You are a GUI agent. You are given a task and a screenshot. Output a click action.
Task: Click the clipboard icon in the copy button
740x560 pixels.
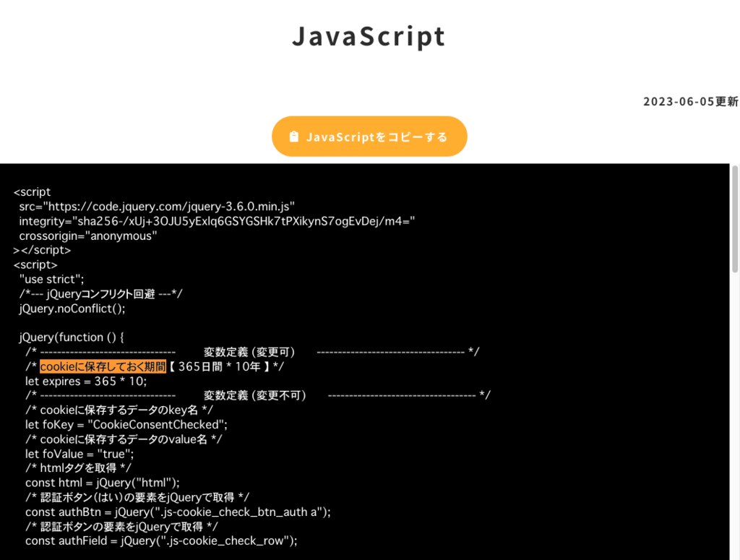pos(293,137)
